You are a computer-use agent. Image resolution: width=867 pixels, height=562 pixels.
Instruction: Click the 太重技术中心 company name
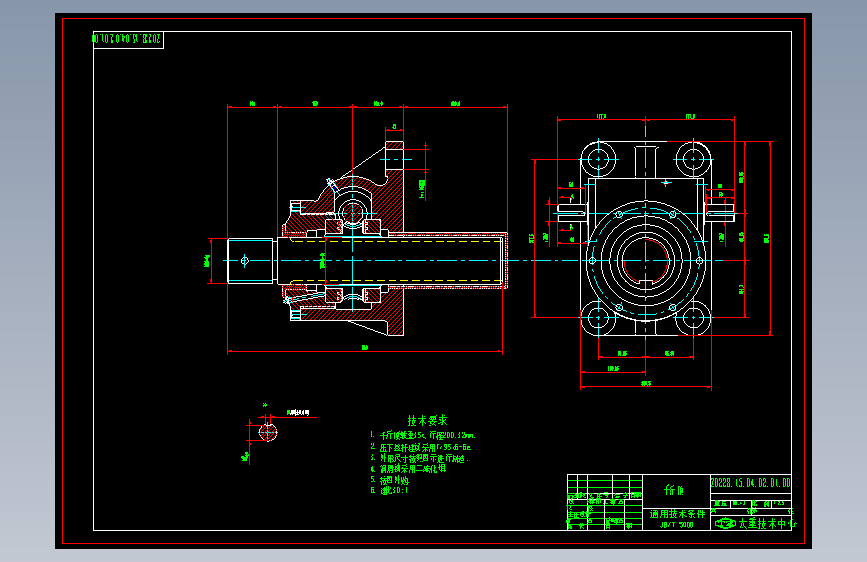click(767, 523)
